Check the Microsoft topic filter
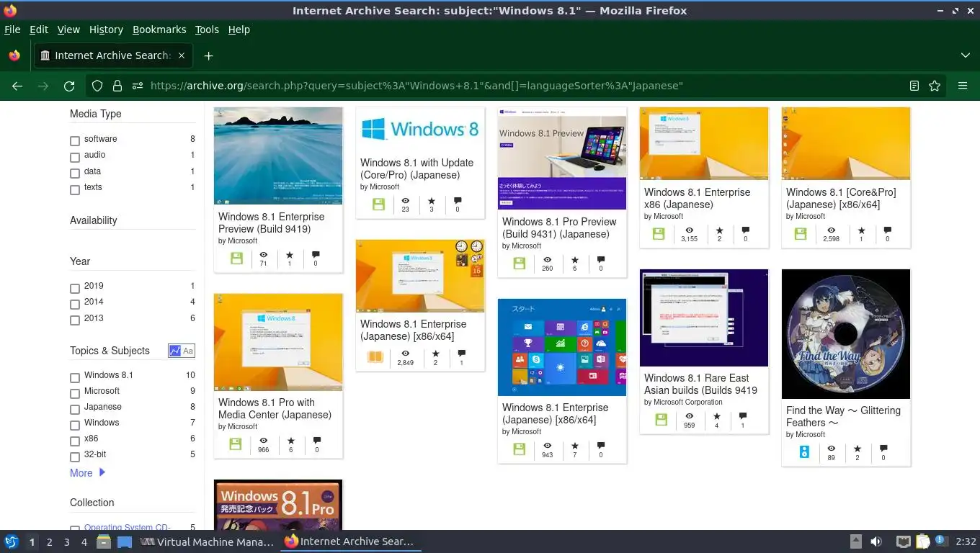This screenshot has height=553, width=980. click(x=75, y=393)
